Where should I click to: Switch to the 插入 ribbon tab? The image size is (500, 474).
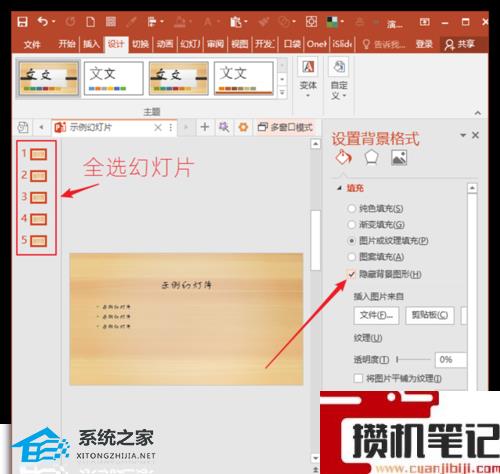(x=91, y=44)
